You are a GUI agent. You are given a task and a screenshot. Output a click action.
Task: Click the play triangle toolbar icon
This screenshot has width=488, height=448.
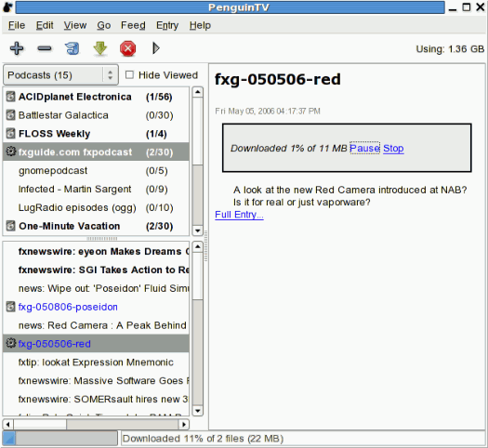click(x=156, y=48)
